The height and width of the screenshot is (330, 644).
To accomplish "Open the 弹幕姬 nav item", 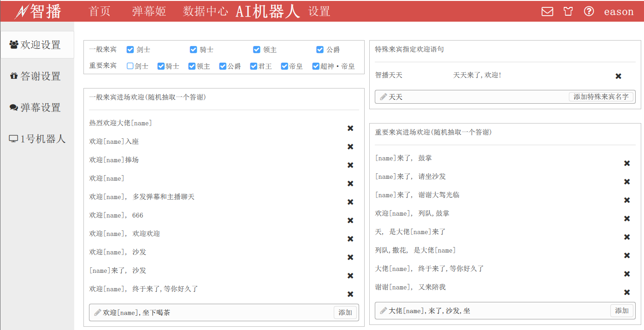I will (x=149, y=12).
